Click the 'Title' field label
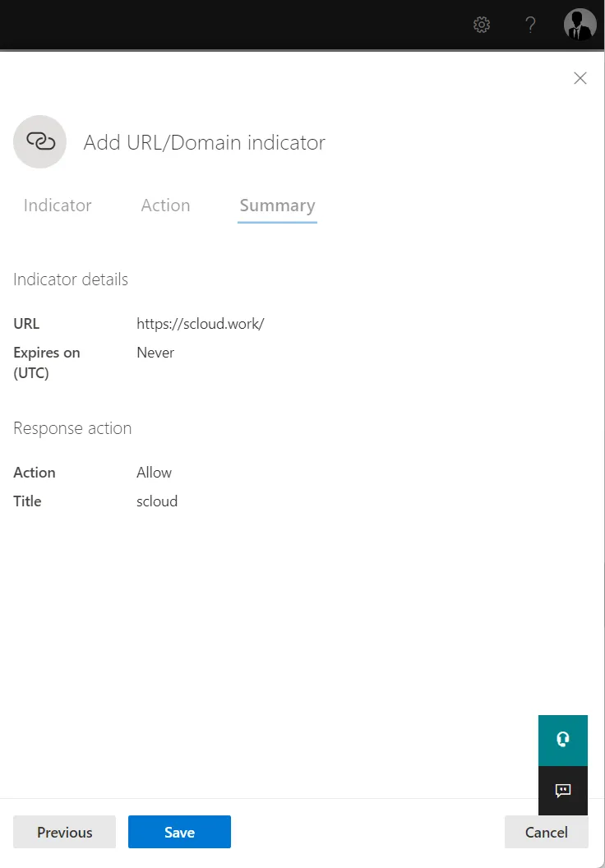The height and width of the screenshot is (868, 605). pyautogui.click(x=28, y=501)
